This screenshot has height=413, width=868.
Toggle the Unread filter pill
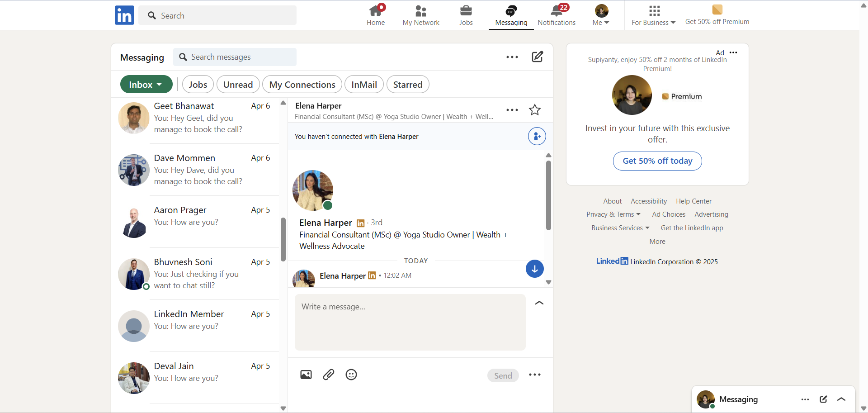pos(238,85)
